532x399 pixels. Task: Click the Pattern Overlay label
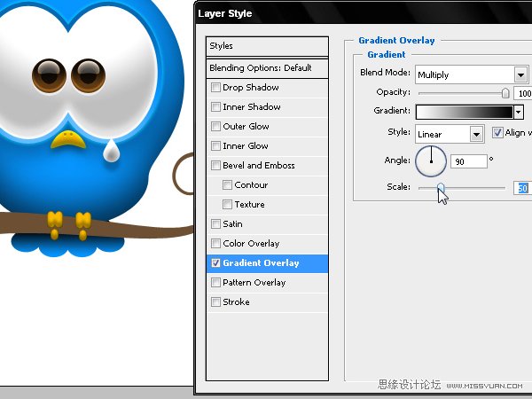pyautogui.click(x=254, y=283)
